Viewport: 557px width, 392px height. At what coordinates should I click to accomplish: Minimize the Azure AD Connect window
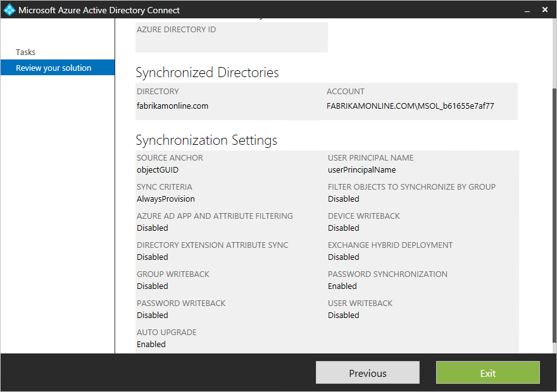point(527,9)
